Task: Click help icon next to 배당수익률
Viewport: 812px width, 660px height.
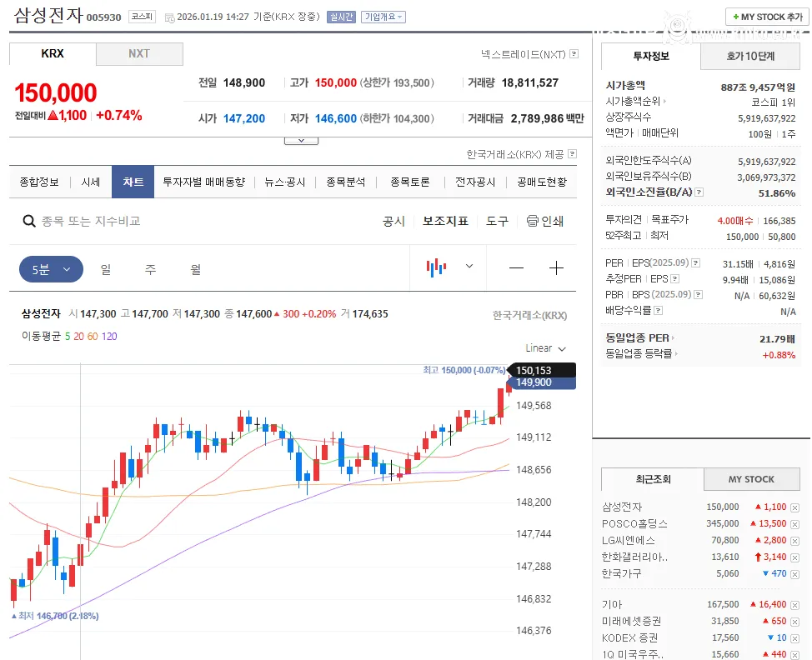Action: pyautogui.click(x=659, y=311)
